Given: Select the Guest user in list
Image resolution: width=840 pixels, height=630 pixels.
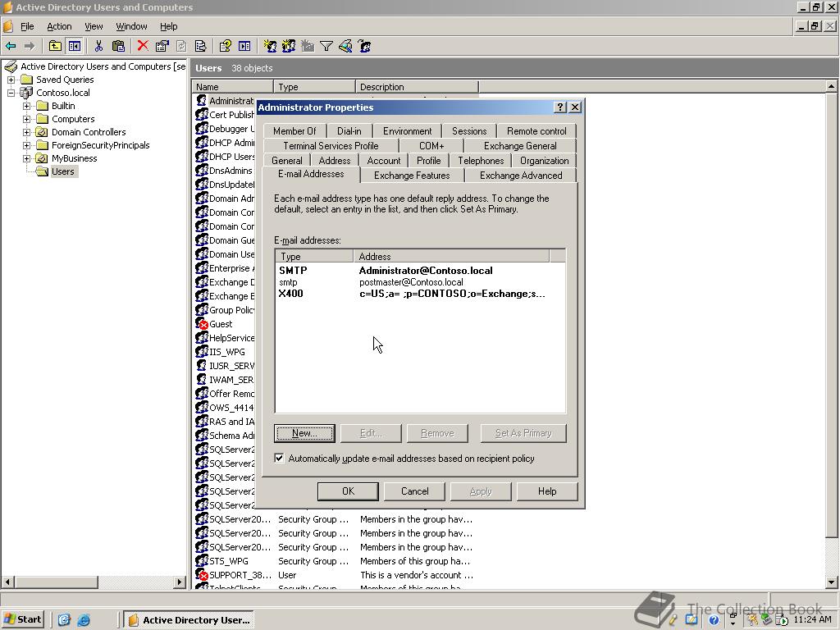Looking at the screenshot, I should tap(221, 324).
